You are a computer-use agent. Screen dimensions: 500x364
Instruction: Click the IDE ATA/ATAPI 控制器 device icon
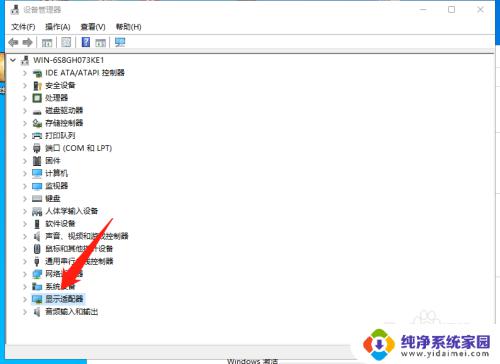[x=37, y=73]
